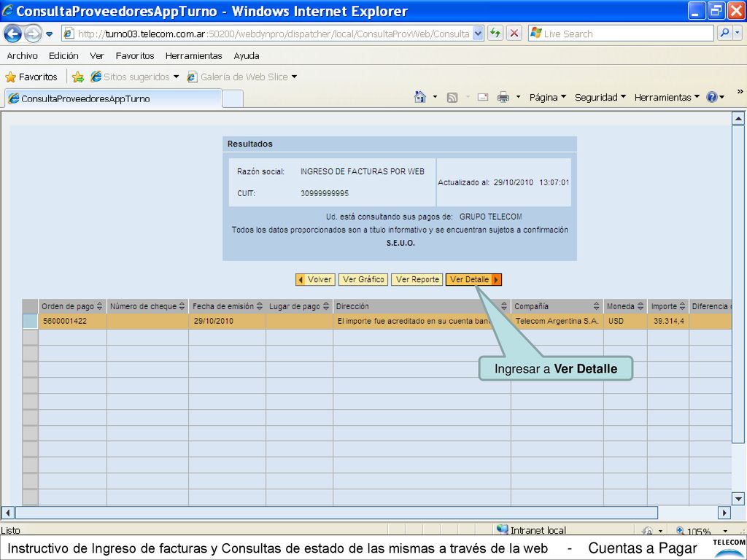This screenshot has width=747, height=560.
Task: Click the green Refresh page icon
Action: (x=495, y=34)
